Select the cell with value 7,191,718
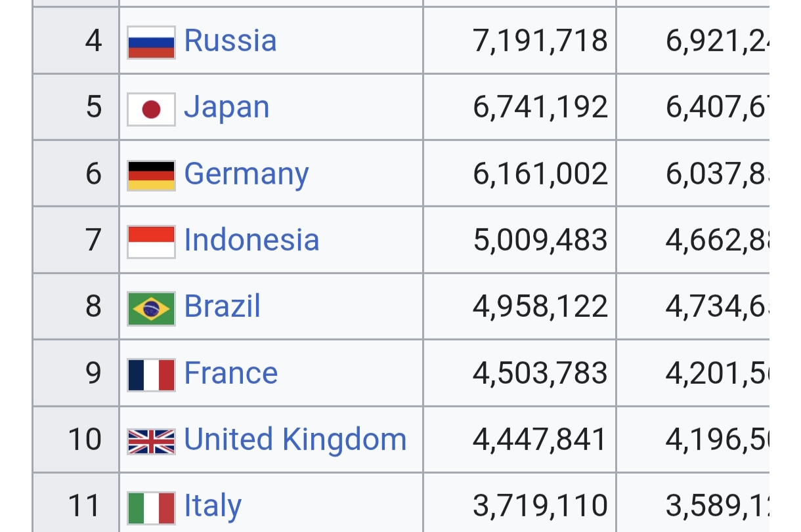This screenshot has width=801, height=532. click(x=520, y=41)
